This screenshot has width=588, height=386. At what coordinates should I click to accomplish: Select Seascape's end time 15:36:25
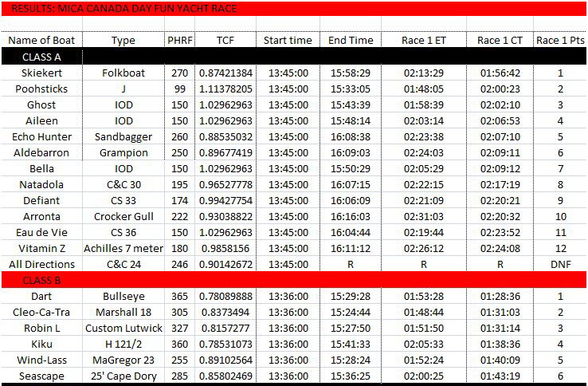[x=351, y=376]
